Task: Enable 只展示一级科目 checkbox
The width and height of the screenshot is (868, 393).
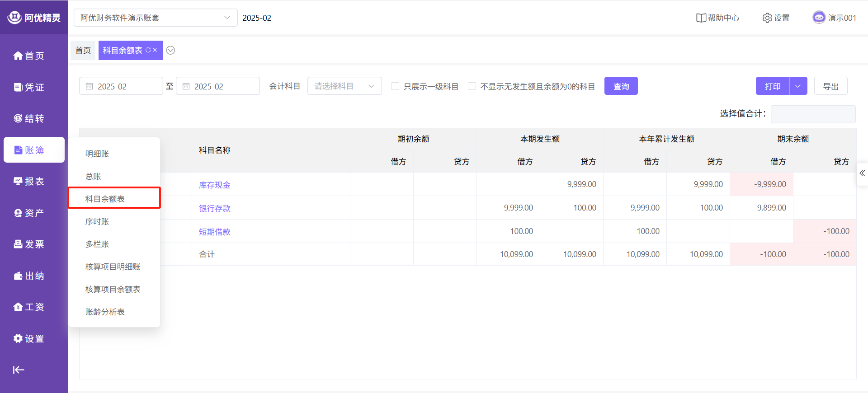Action: pyautogui.click(x=395, y=86)
